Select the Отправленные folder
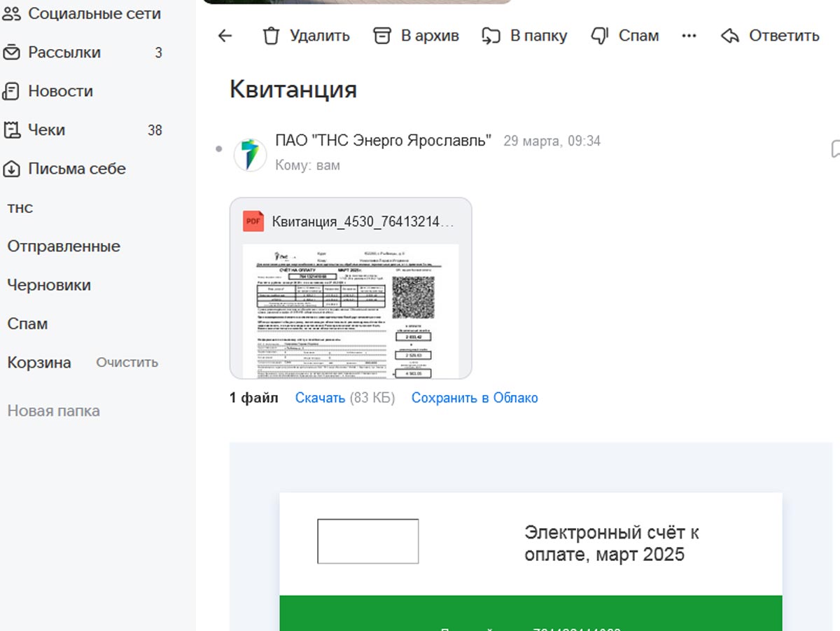Screen dimensions: 840x631 click(64, 247)
